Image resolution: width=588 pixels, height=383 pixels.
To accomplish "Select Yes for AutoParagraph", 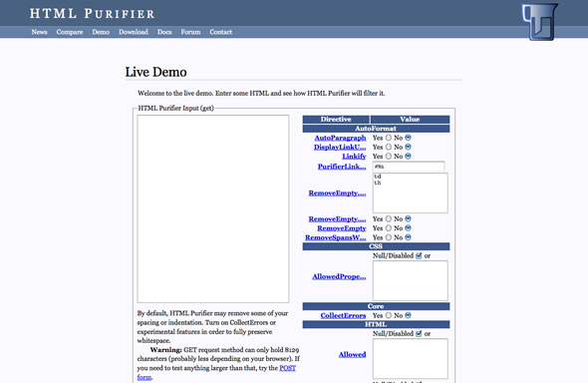I will (389, 138).
